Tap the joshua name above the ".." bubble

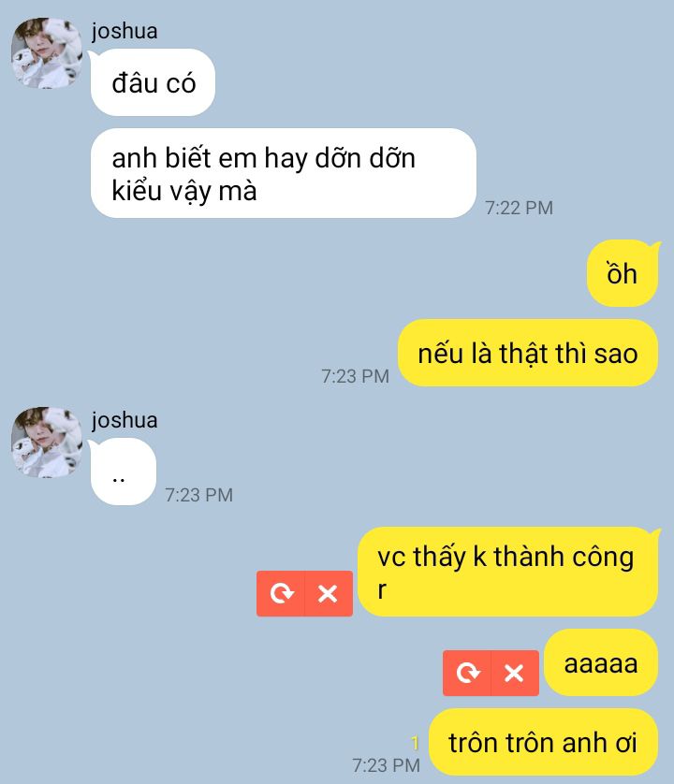(125, 420)
